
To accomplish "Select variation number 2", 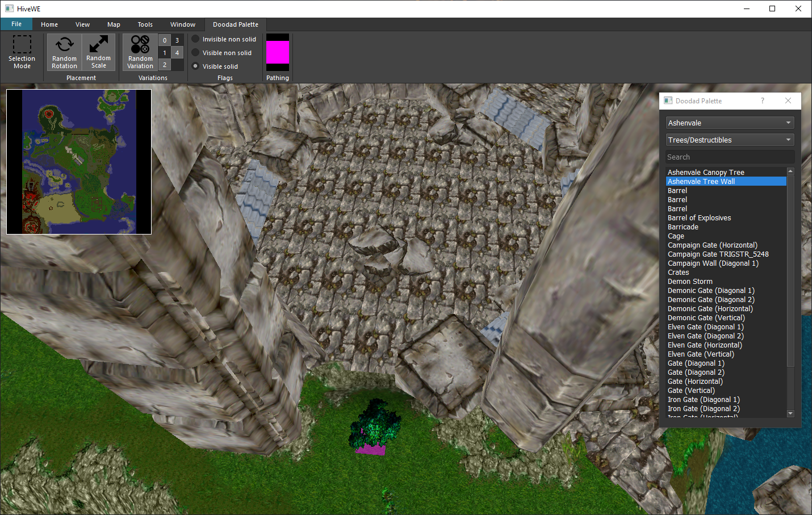I will point(165,65).
